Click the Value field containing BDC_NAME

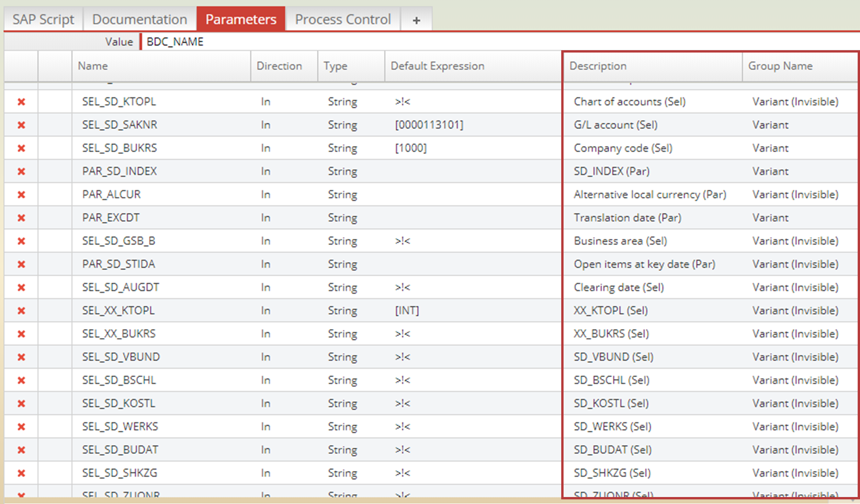click(500, 42)
